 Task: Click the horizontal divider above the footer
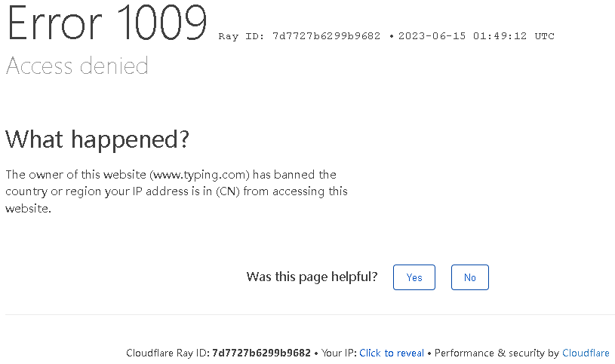pyautogui.click(x=310, y=314)
